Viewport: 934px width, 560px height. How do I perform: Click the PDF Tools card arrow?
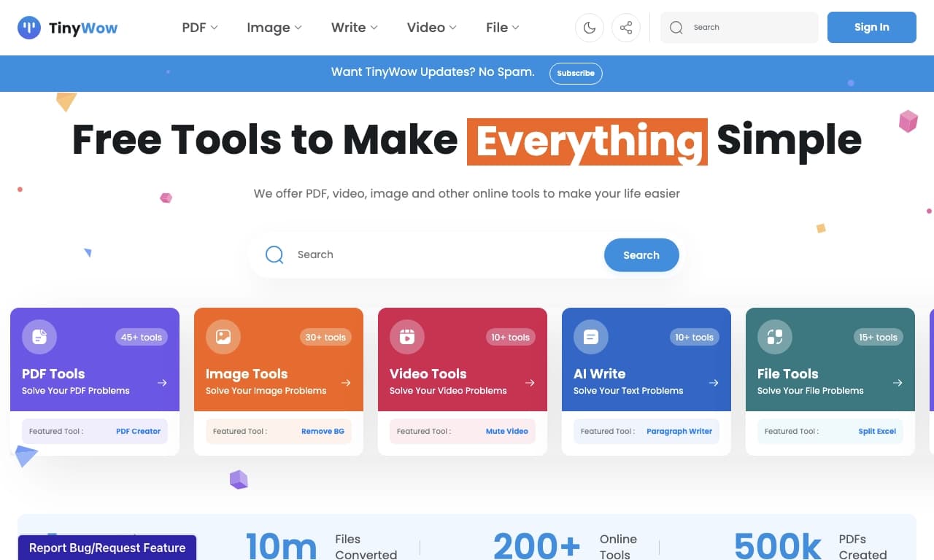(162, 383)
